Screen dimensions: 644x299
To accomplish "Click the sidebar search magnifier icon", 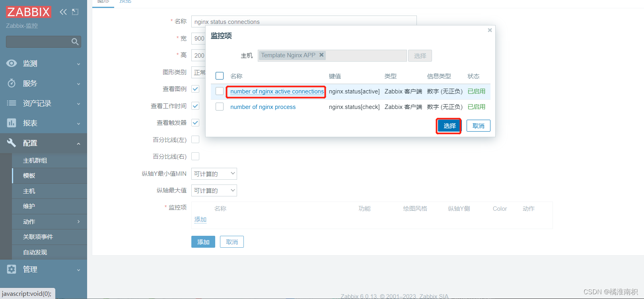I will click(75, 42).
